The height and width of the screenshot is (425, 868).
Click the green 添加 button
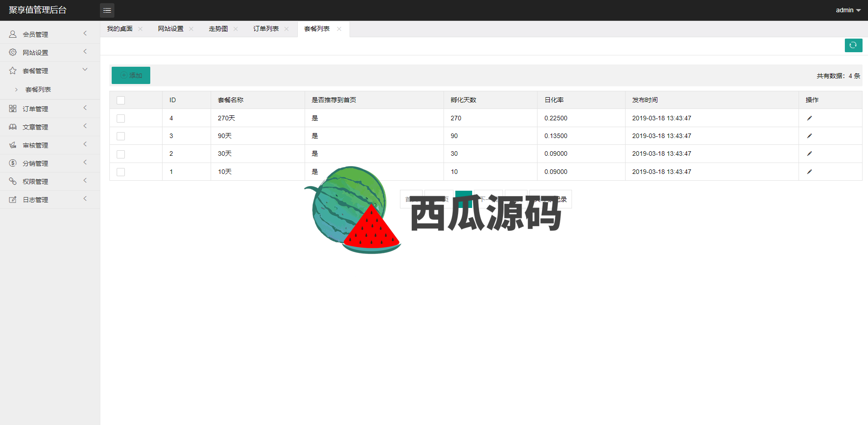point(131,75)
